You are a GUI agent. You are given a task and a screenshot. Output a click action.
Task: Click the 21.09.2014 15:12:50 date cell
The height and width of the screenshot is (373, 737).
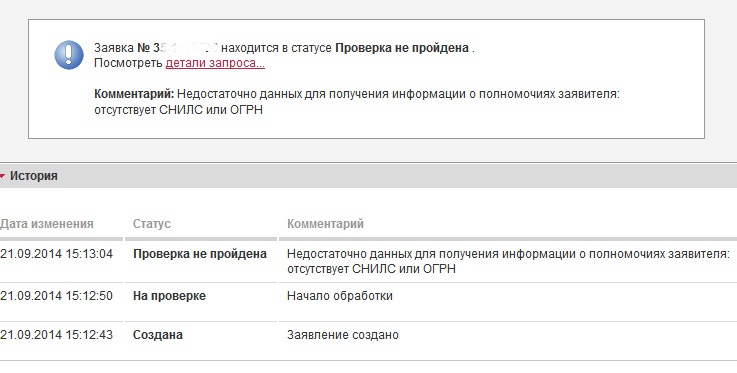point(56,296)
